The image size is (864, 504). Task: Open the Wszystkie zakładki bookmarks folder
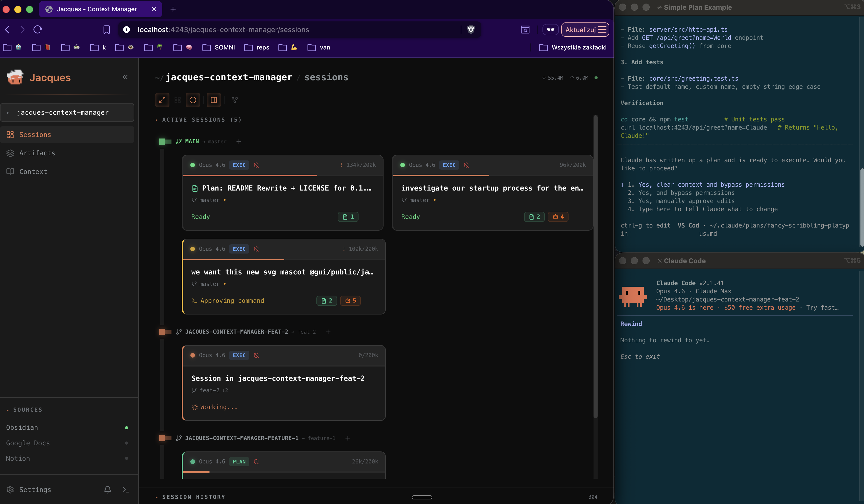[x=573, y=47]
